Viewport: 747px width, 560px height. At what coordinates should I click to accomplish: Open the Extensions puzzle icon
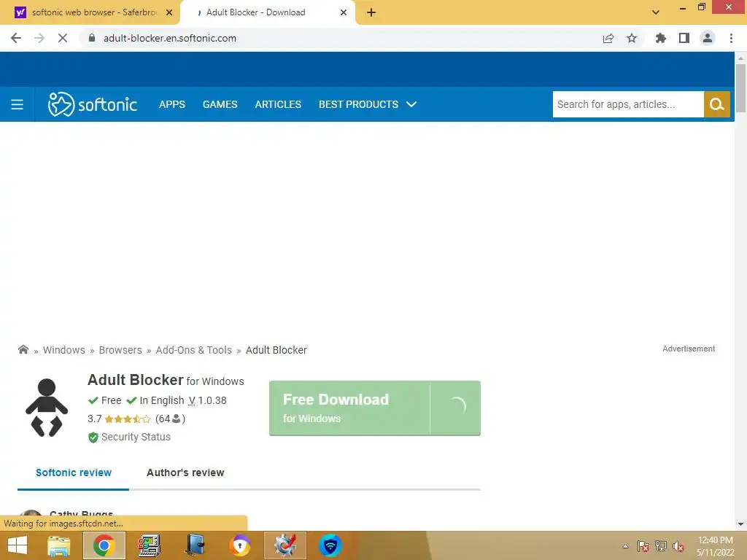coord(661,38)
